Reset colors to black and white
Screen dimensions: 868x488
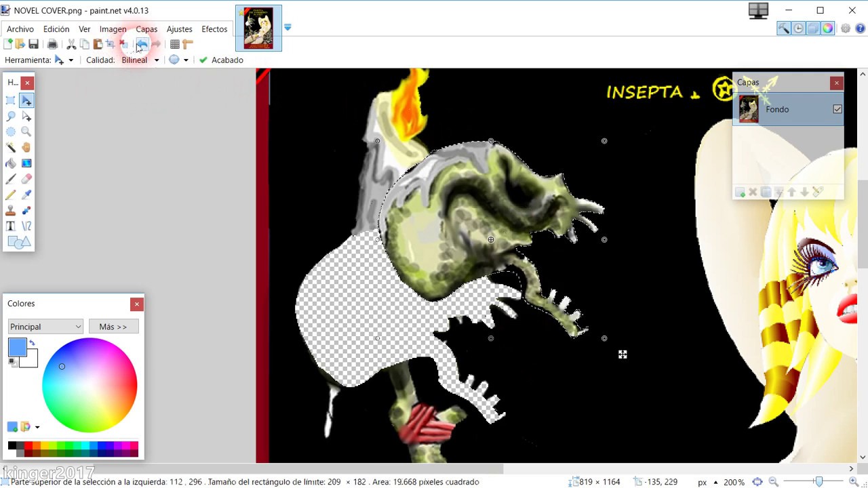tap(12, 363)
